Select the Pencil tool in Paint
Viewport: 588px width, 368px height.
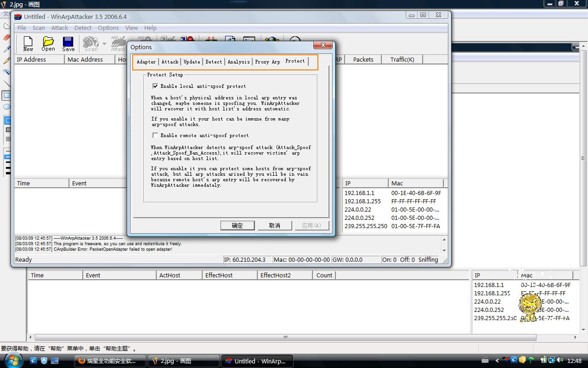[6, 60]
